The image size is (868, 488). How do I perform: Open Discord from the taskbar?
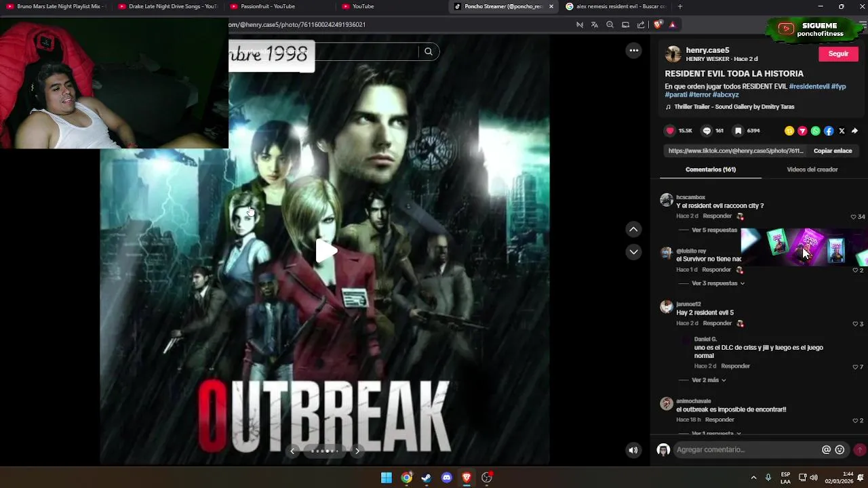tap(446, 478)
